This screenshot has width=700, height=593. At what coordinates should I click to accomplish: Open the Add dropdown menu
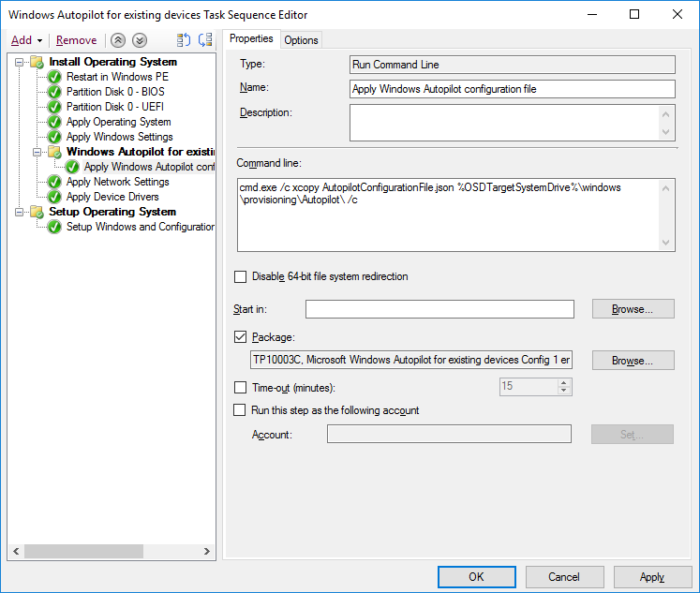pos(27,40)
